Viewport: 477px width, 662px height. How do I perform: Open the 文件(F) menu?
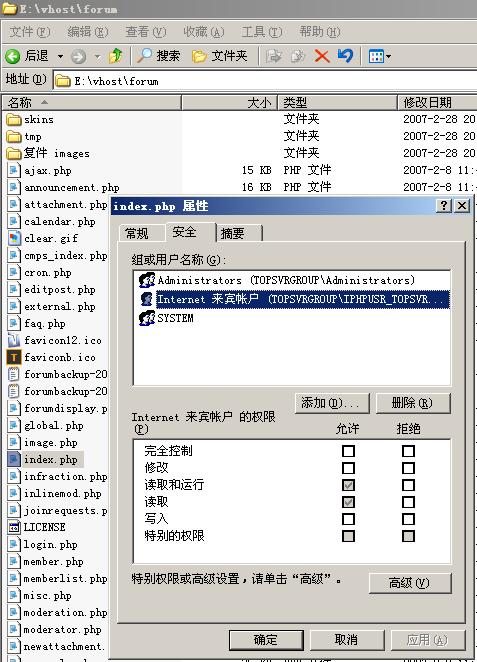click(x=30, y=32)
